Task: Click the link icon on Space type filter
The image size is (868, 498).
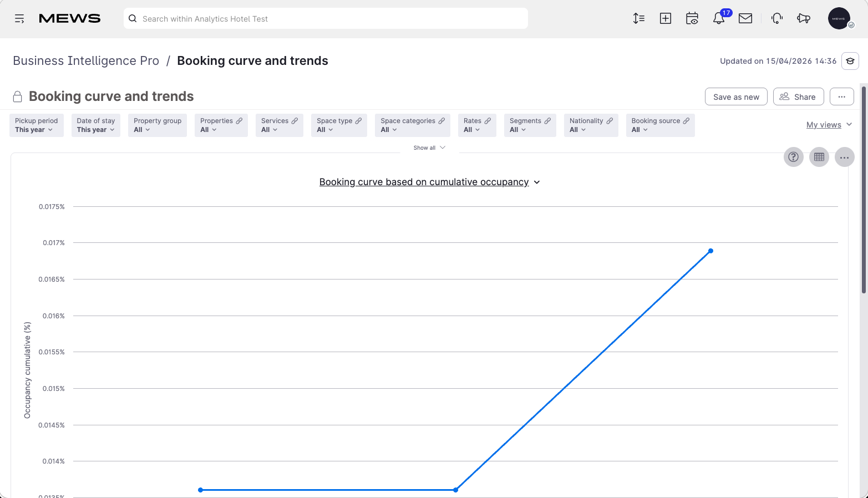Action: (358, 120)
